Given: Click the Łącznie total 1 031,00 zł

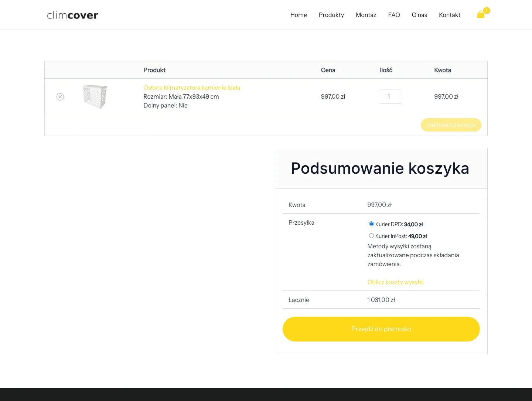Looking at the screenshot, I should tap(381, 300).
